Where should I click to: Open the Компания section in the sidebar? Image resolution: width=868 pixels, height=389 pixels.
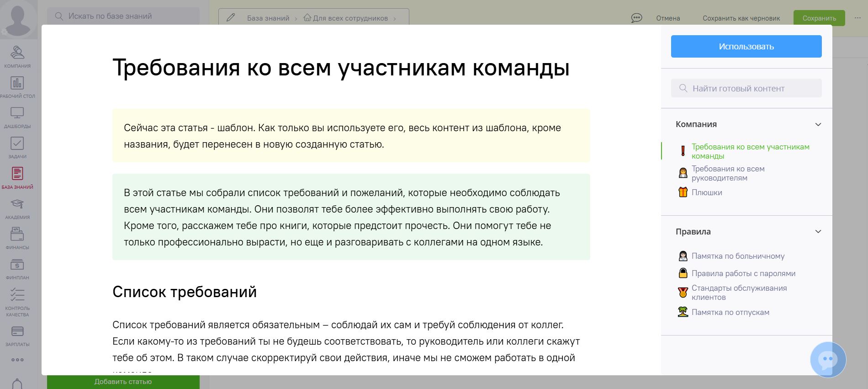coord(17,56)
